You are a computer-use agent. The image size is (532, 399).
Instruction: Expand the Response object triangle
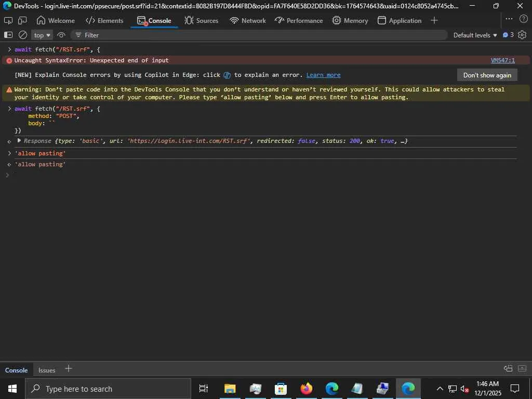pos(19,140)
